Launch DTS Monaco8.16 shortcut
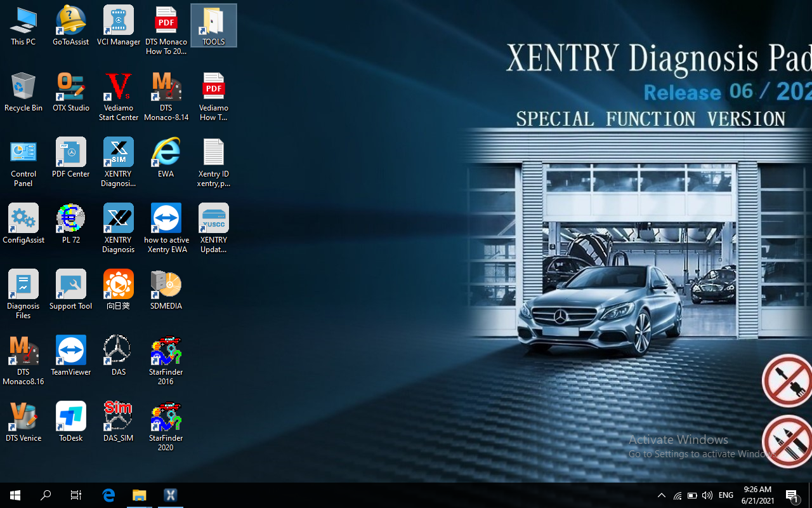This screenshot has width=812, height=508. tap(23, 360)
